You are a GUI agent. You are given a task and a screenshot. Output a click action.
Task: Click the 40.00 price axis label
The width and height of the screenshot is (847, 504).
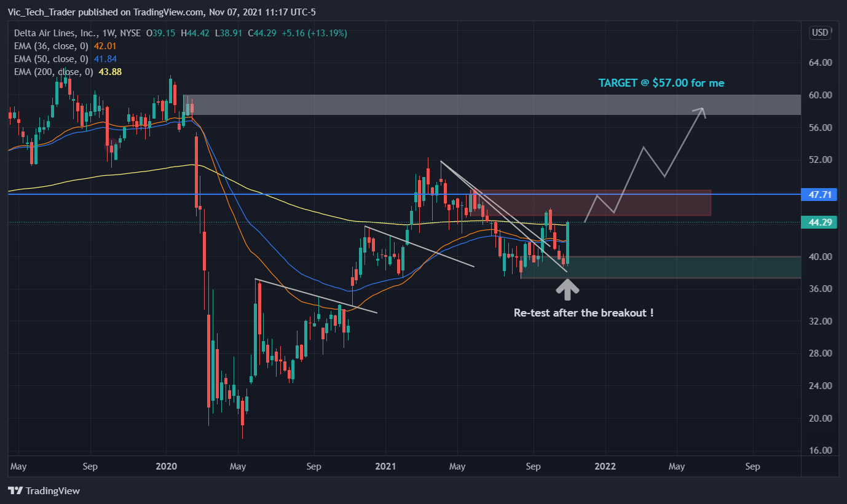tap(822, 257)
